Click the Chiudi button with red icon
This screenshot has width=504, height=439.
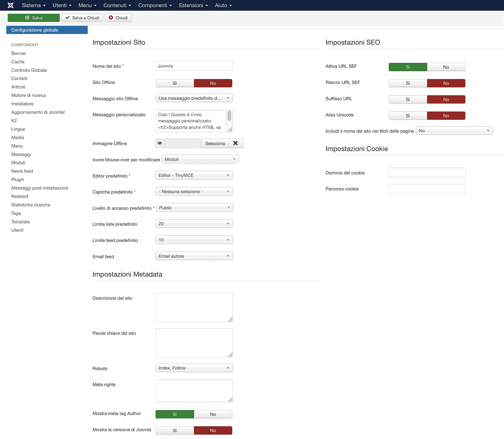point(118,18)
